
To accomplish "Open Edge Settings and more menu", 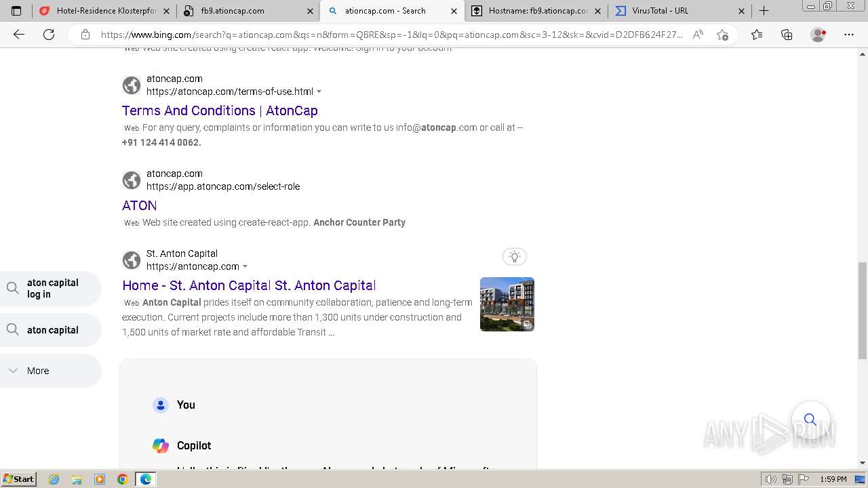I will pos(849,35).
